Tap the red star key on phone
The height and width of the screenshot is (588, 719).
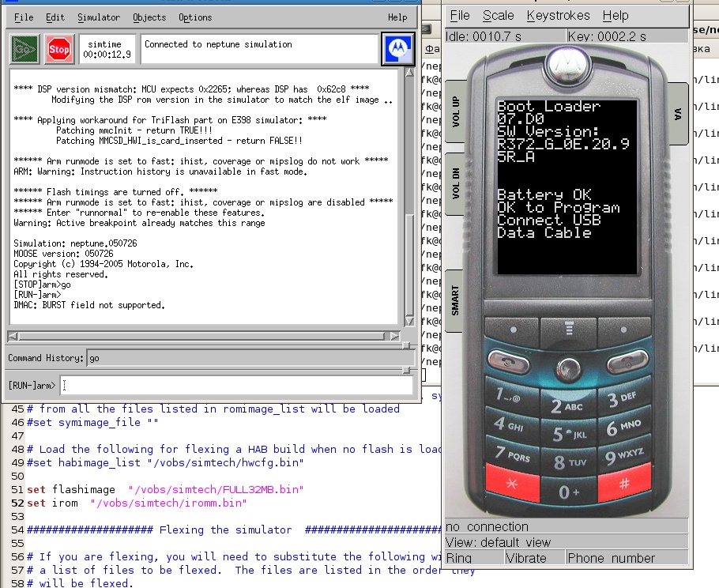pyautogui.click(x=512, y=484)
